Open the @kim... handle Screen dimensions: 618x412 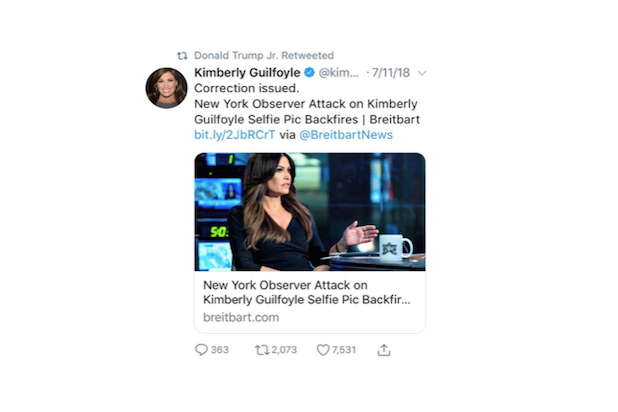(x=339, y=73)
